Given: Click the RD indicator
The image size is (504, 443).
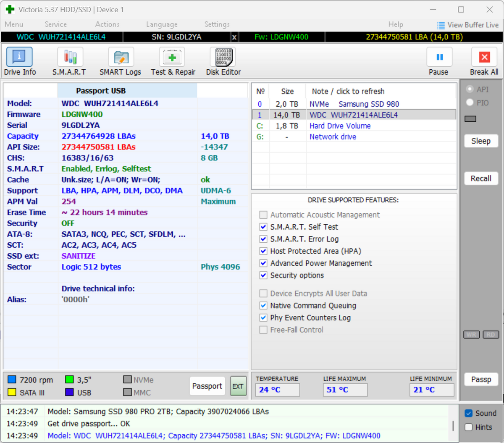Looking at the screenshot, I should click(x=491, y=335).
